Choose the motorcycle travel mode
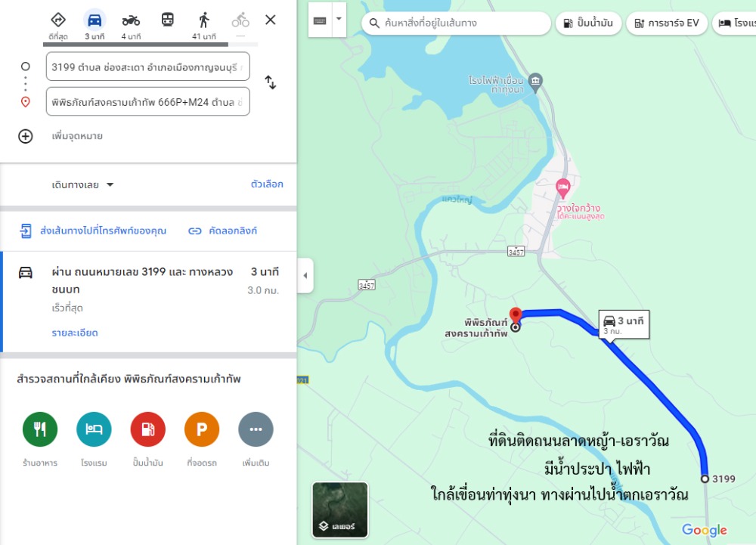This screenshot has height=545, width=756. (x=131, y=20)
